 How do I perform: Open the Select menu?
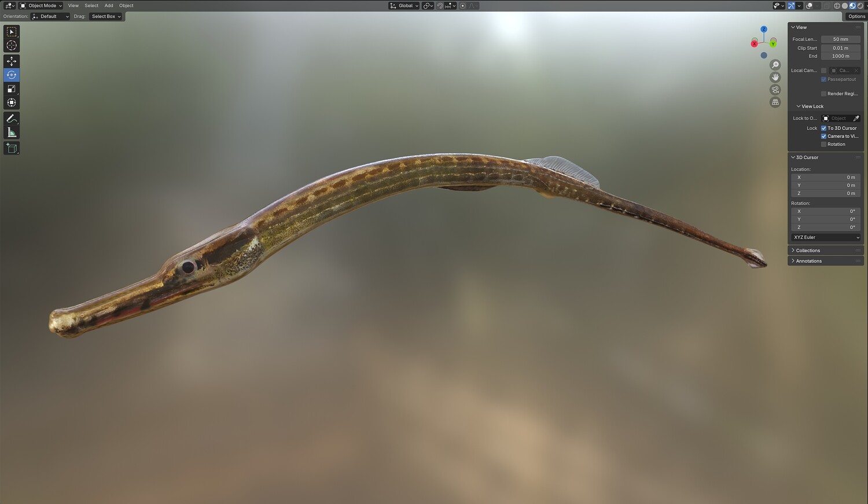91,6
